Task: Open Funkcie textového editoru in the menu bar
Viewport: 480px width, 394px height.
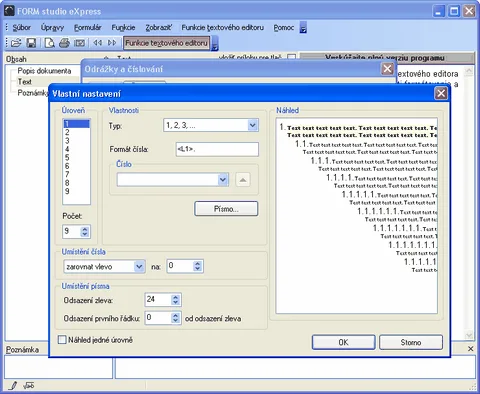Action: (x=222, y=28)
